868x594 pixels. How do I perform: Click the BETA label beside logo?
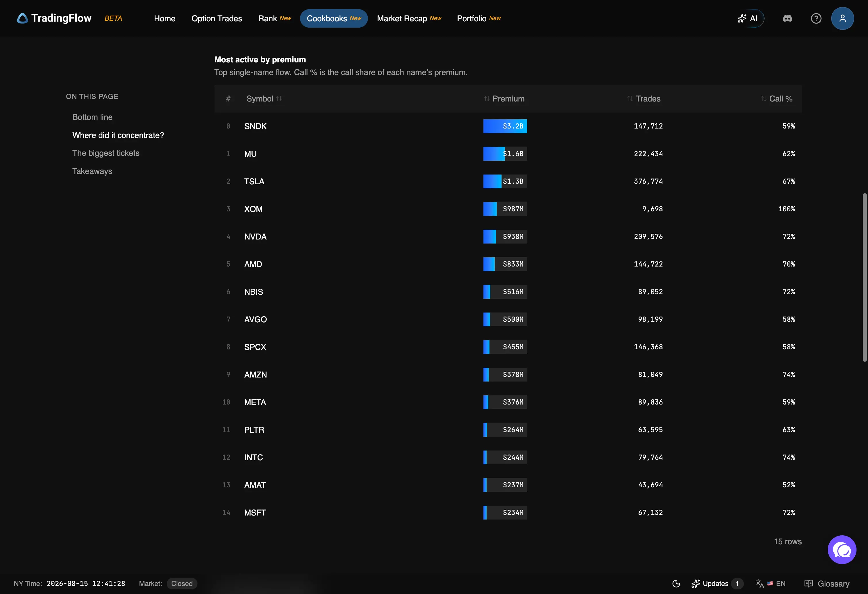[113, 18]
